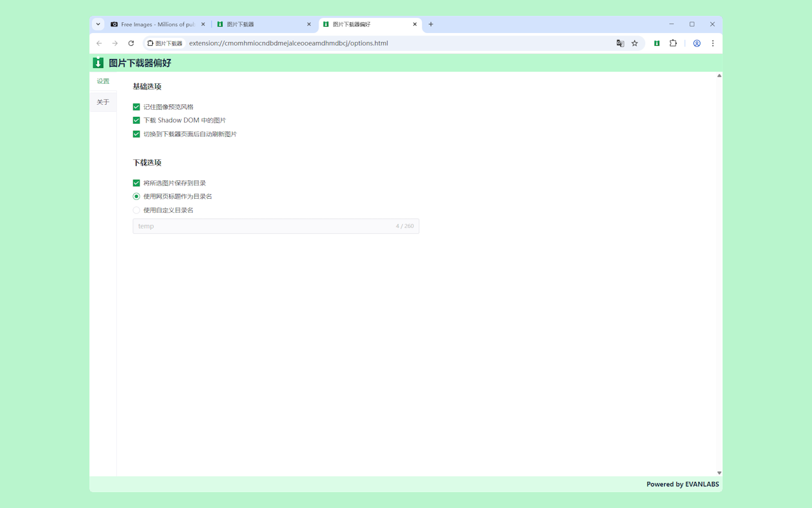Reload the options page

(131, 43)
